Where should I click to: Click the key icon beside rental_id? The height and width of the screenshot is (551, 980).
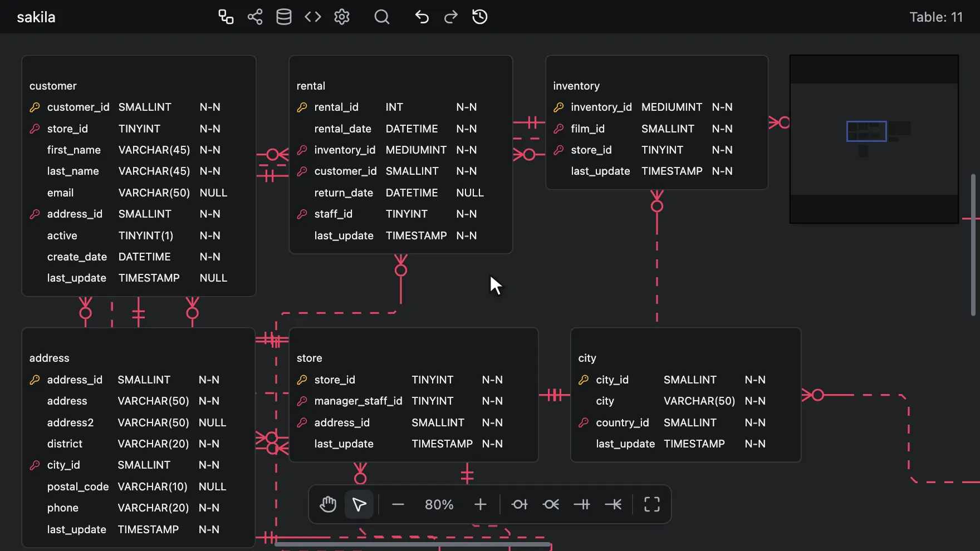pos(302,107)
